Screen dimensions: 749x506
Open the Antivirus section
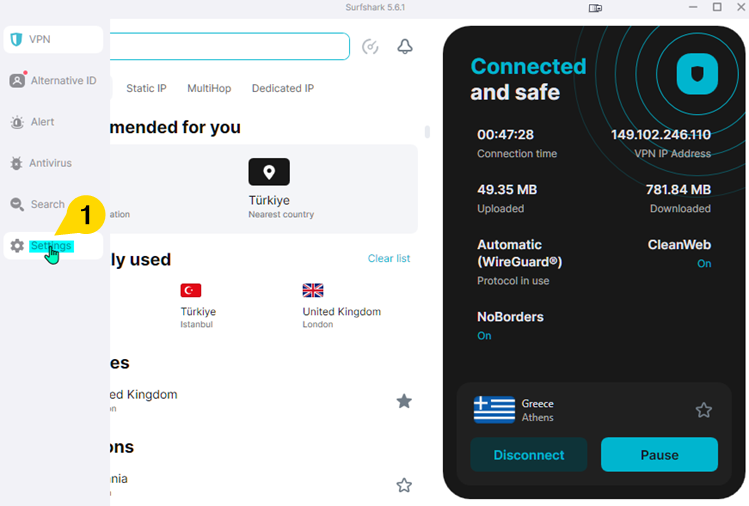pyautogui.click(x=53, y=163)
